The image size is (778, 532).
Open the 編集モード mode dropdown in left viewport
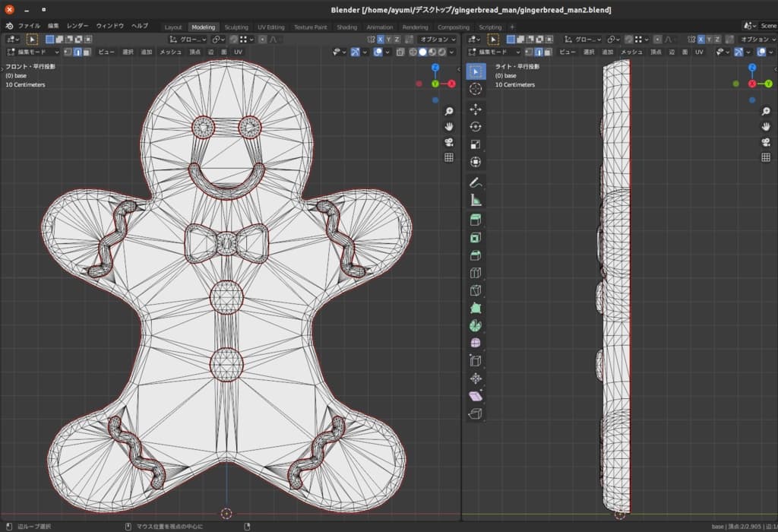(x=34, y=52)
